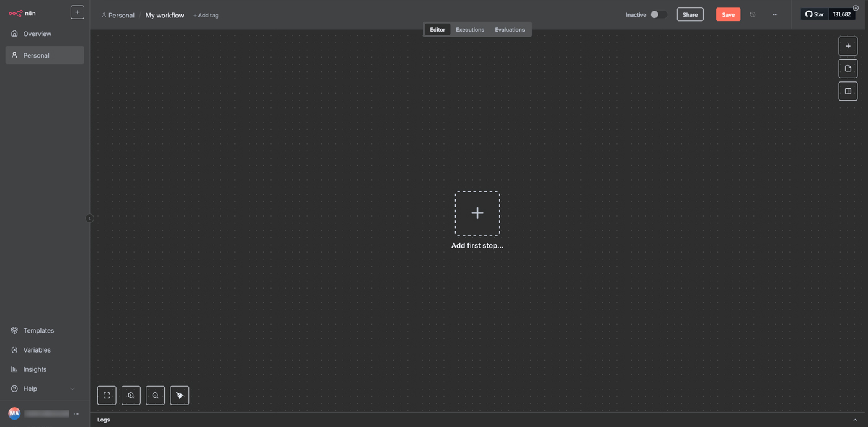Collapse the Logs panel using its chevron
The width and height of the screenshot is (868, 427).
[x=856, y=420]
